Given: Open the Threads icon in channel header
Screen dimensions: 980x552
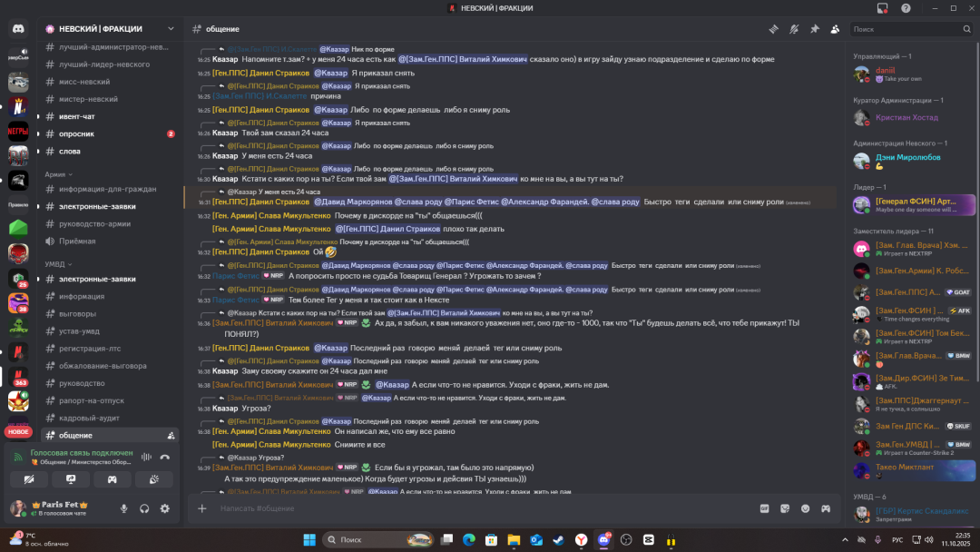Looking at the screenshot, I should coord(774,29).
